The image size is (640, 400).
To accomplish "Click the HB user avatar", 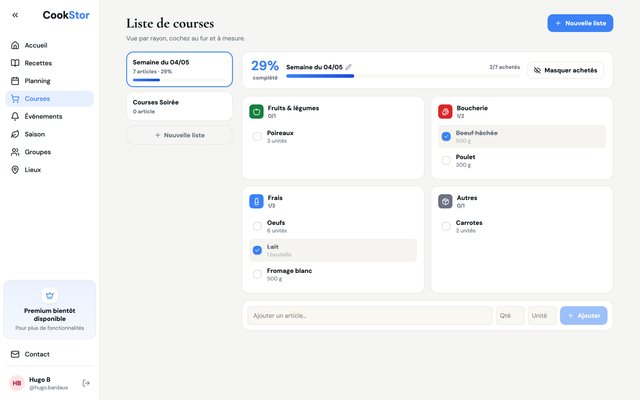I will pos(17,383).
